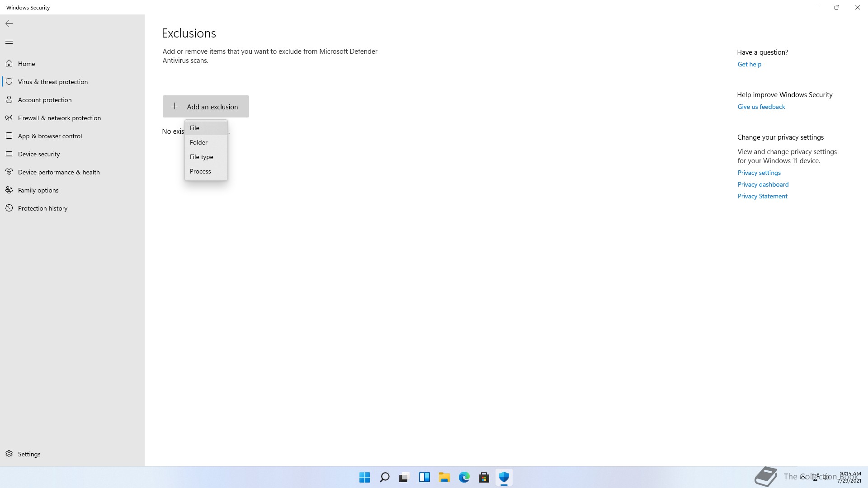Open Settings gear in sidebar
This screenshot has width=868, height=488.
pyautogui.click(x=9, y=454)
